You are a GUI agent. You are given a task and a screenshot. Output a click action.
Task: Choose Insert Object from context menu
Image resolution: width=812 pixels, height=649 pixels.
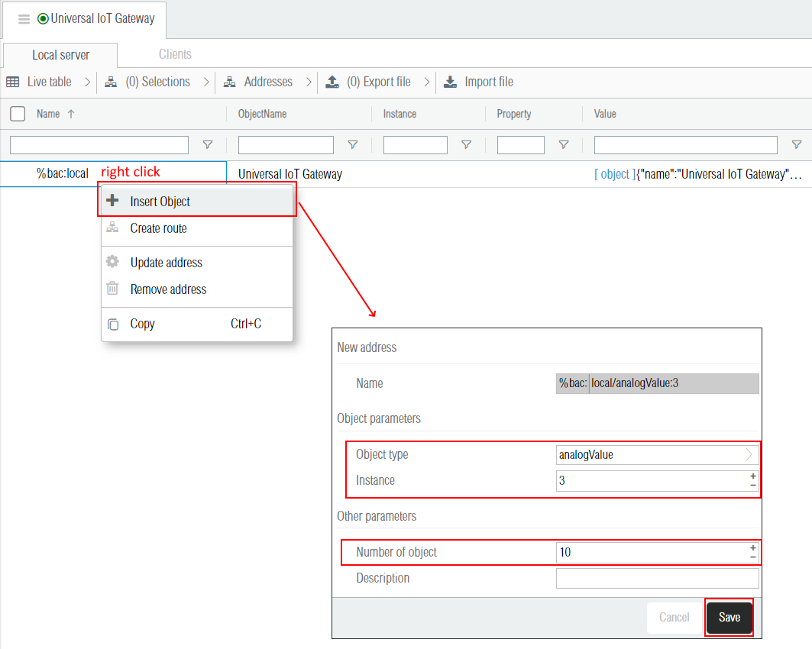point(160,202)
